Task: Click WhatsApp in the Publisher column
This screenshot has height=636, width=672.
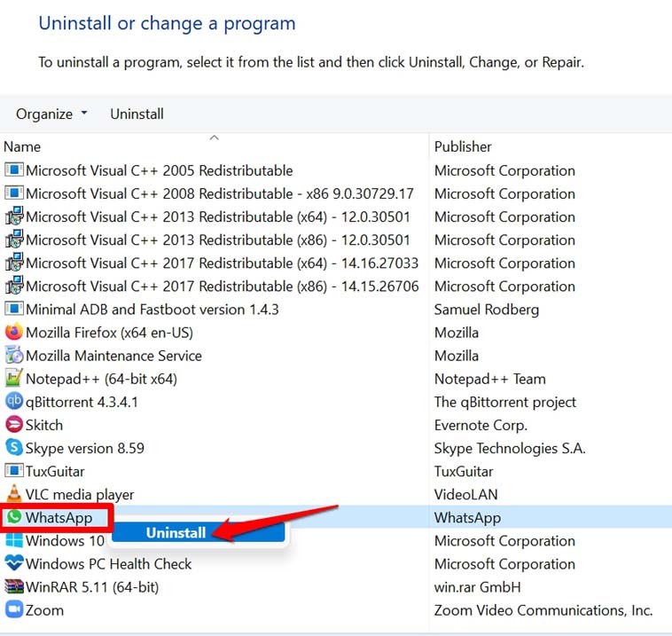Action: 467,518
